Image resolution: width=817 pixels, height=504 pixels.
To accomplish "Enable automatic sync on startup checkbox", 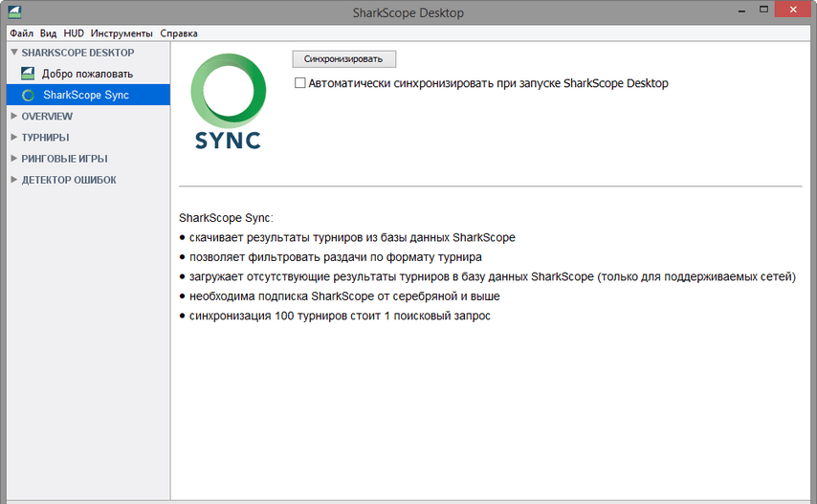I will pos(300,83).
